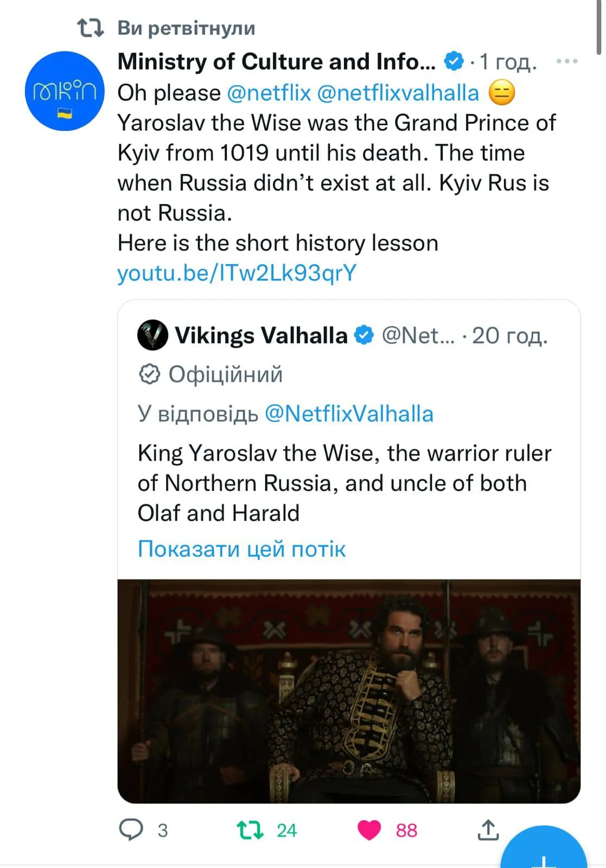Click the Vikings Valhalla avatar icon
This screenshot has width=606, height=868.
coord(152,335)
